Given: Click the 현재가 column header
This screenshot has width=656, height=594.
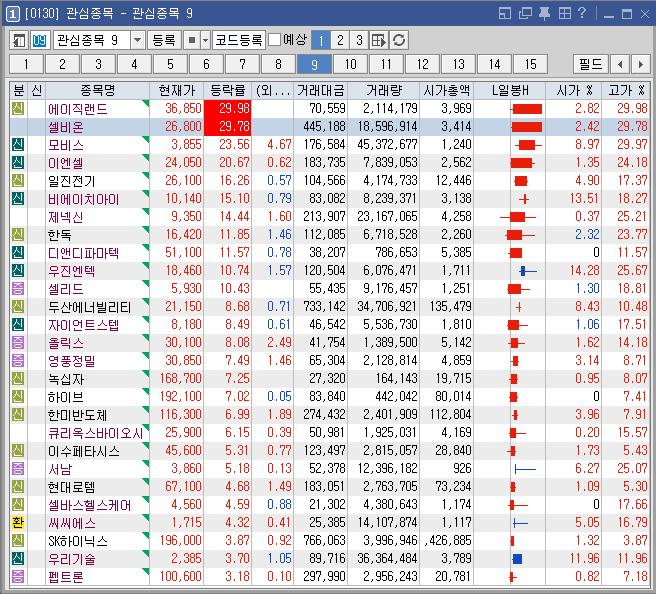Looking at the screenshot, I should 177,90.
